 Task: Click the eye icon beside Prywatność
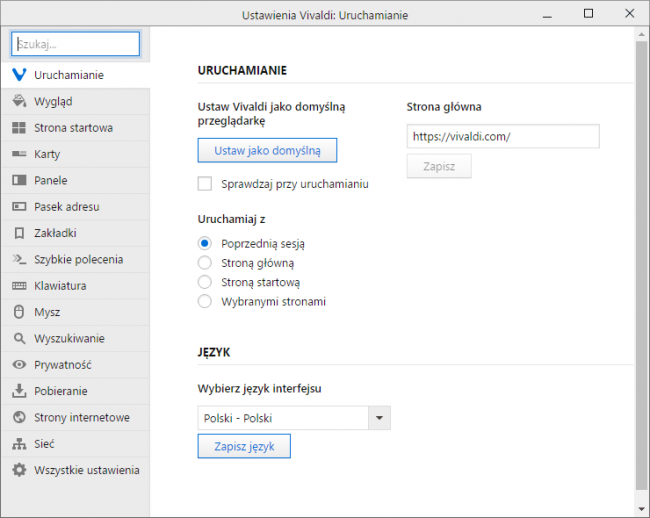tap(19, 365)
